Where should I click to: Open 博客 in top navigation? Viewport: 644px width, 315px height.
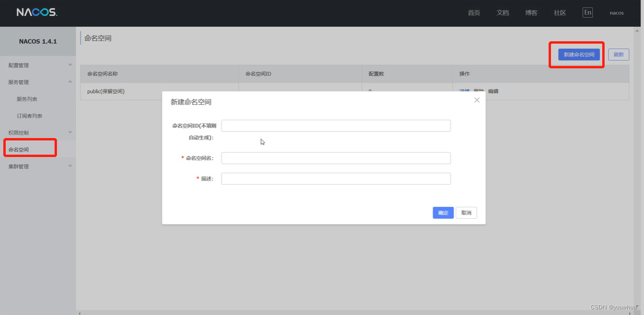[x=531, y=13]
